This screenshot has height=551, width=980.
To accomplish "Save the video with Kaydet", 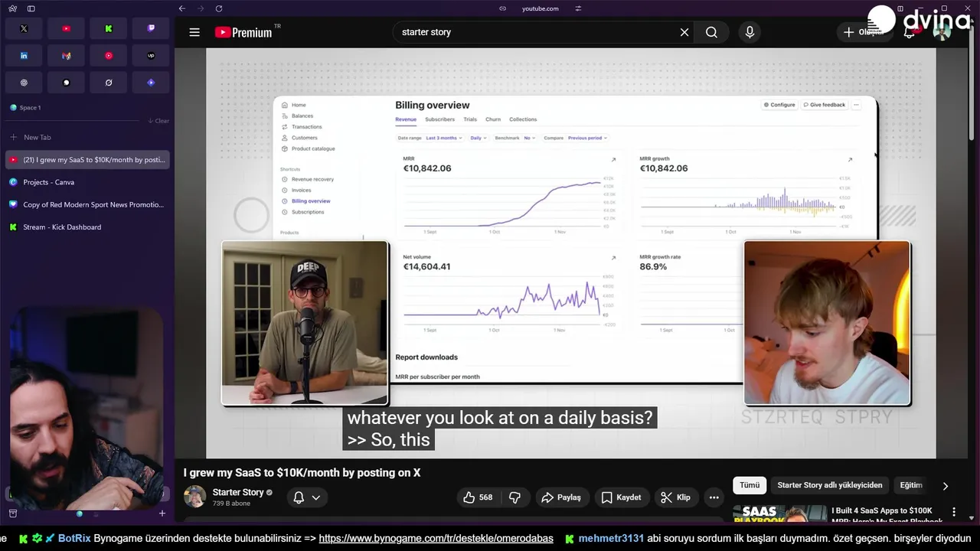I will pos(621,497).
